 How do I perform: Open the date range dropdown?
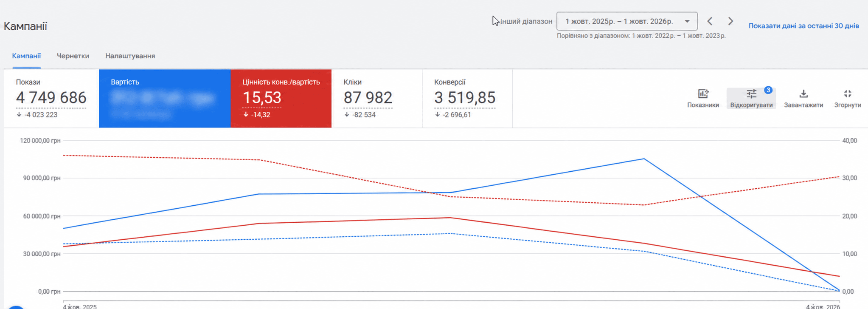627,21
